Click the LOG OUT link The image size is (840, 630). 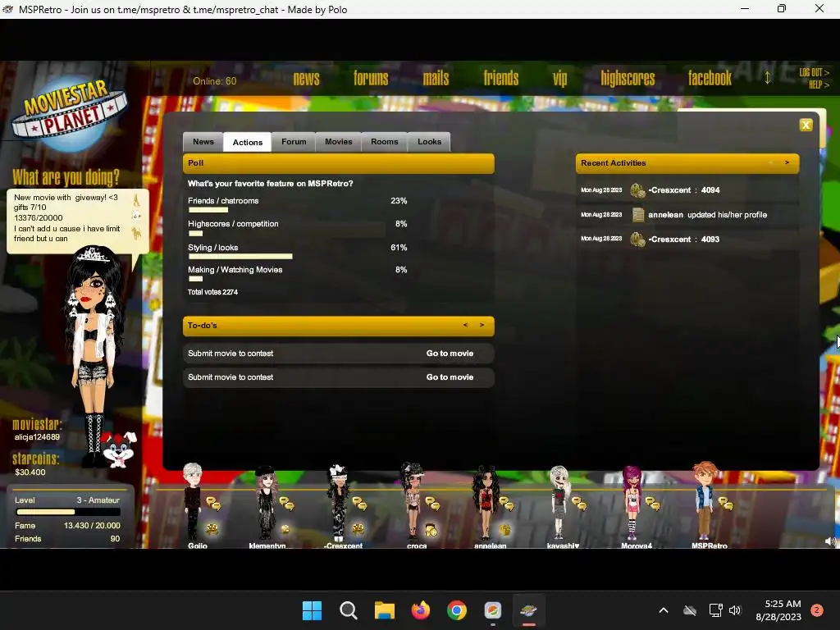(815, 72)
